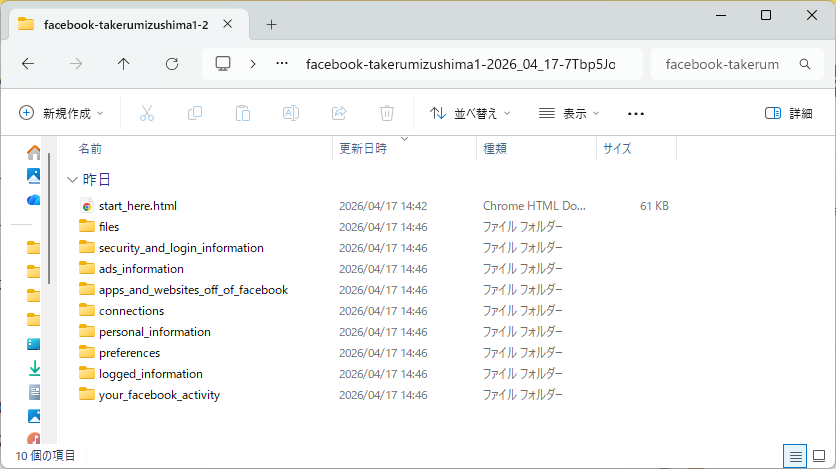The image size is (836, 469).
Task: Switch to details view layout icon
Action: click(796, 456)
